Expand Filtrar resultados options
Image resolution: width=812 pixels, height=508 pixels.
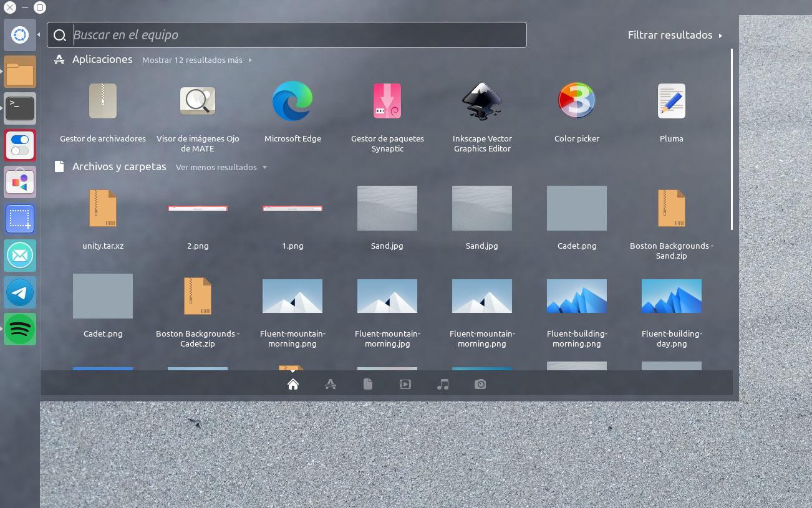[675, 36]
